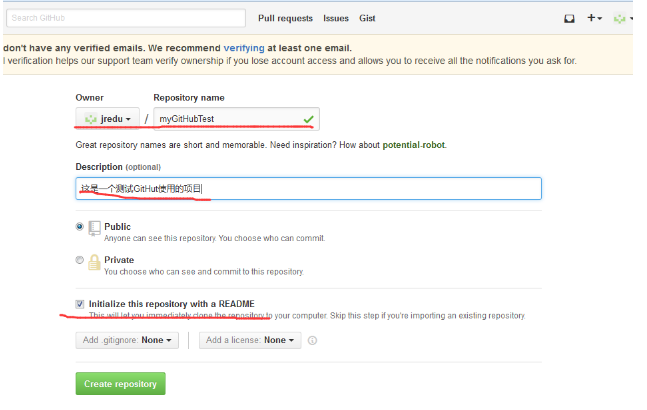Click the Repository name field myGitHubTest
Viewport: 647px width, 410px height.
click(x=236, y=119)
